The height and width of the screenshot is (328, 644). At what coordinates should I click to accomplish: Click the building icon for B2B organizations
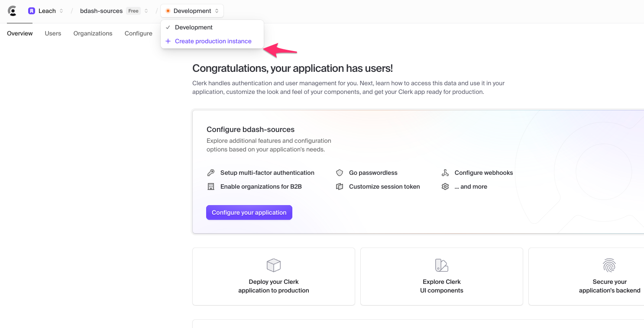[211, 187]
